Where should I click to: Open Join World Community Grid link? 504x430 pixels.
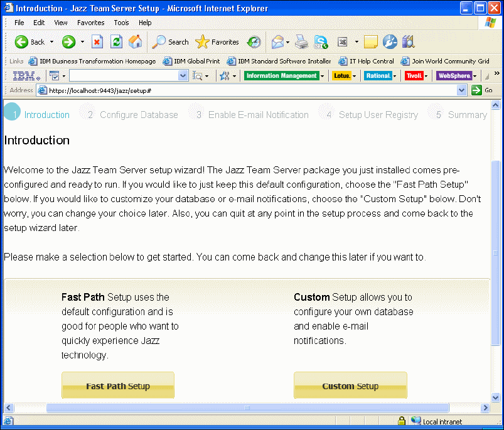tap(445, 61)
